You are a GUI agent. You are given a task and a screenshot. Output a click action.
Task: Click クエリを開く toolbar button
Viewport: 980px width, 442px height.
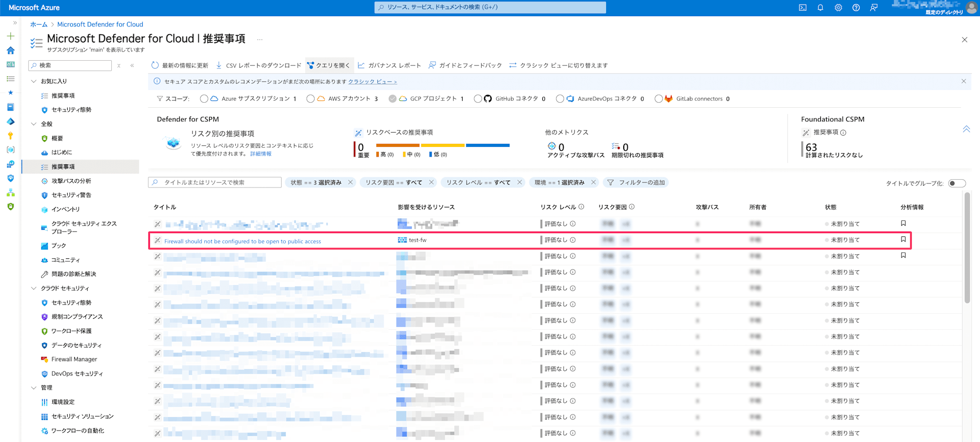coord(328,65)
